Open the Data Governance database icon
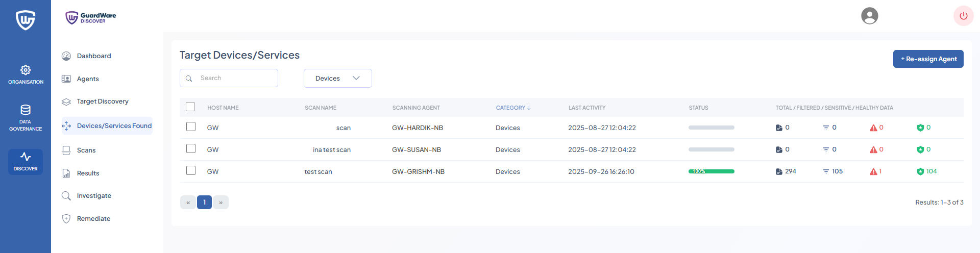 [26, 110]
